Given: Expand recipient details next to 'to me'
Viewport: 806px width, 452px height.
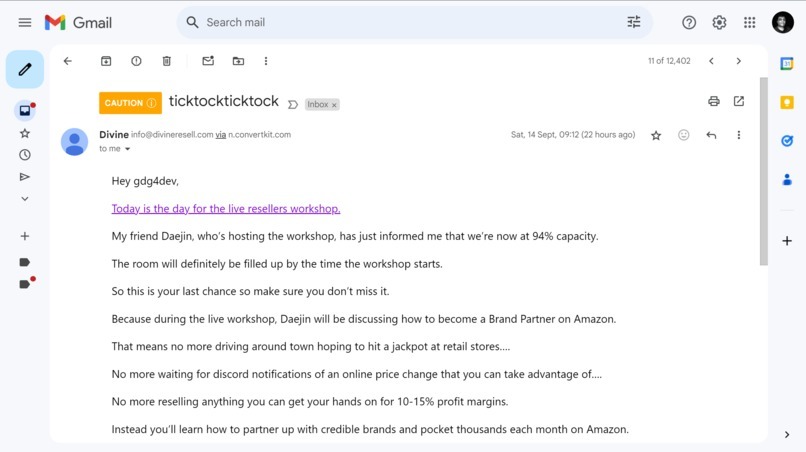Looking at the screenshot, I should click(x=127, y=149).
